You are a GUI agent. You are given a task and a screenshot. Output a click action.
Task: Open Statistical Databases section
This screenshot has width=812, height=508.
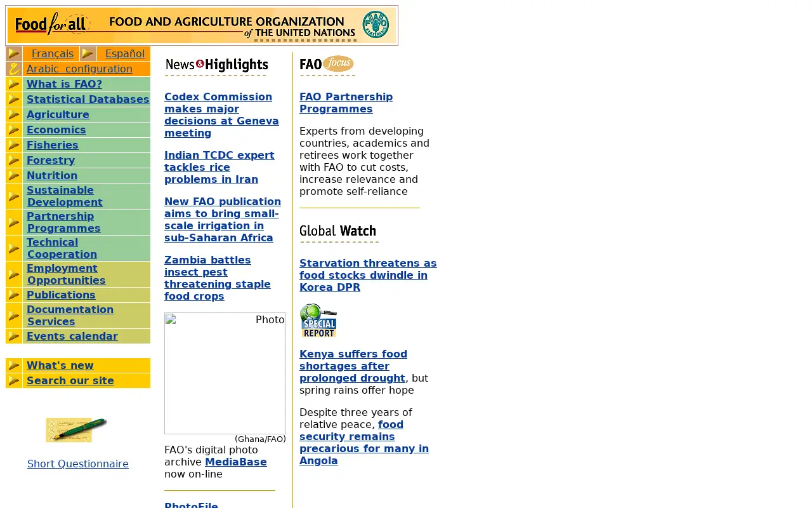click(x=88, y=100)
